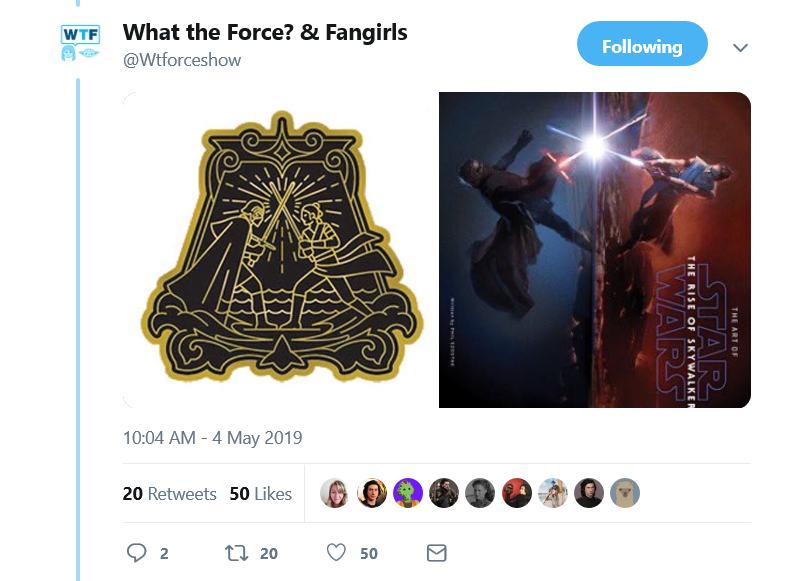Click the envelope direct message icon
Viewport: 800px width, 581px height.
pos(437,553)
